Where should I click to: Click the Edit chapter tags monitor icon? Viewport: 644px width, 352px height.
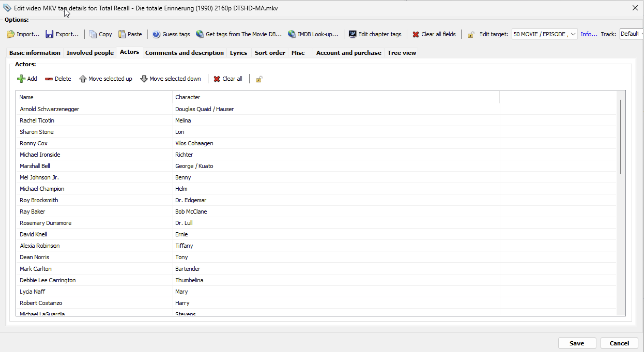coord(352,34)
